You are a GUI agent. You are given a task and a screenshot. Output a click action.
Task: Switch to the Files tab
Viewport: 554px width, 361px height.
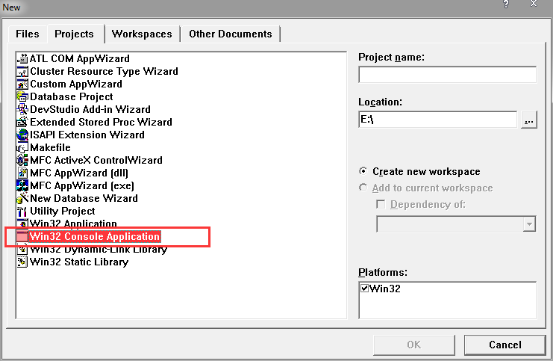pyautogui.click(x=27, y=34)
